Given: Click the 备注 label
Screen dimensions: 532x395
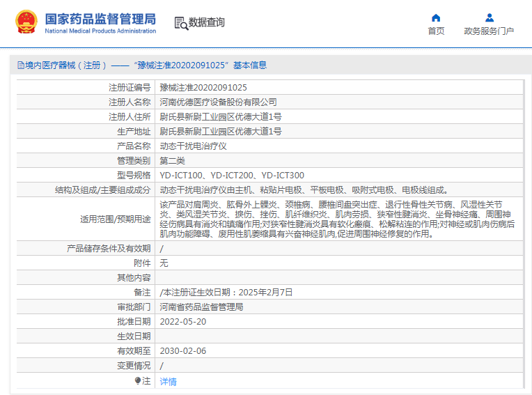Looking at the screenshot, I should click(x=142, y=292).
